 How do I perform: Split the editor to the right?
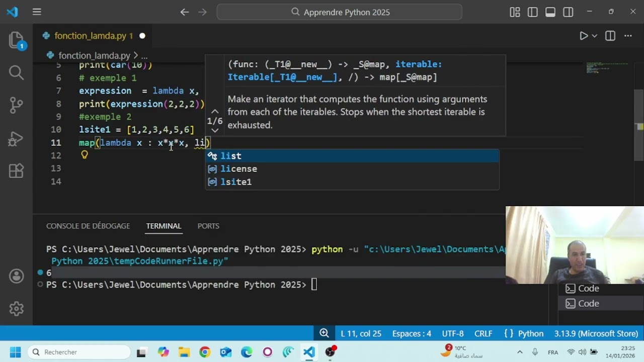610,36
